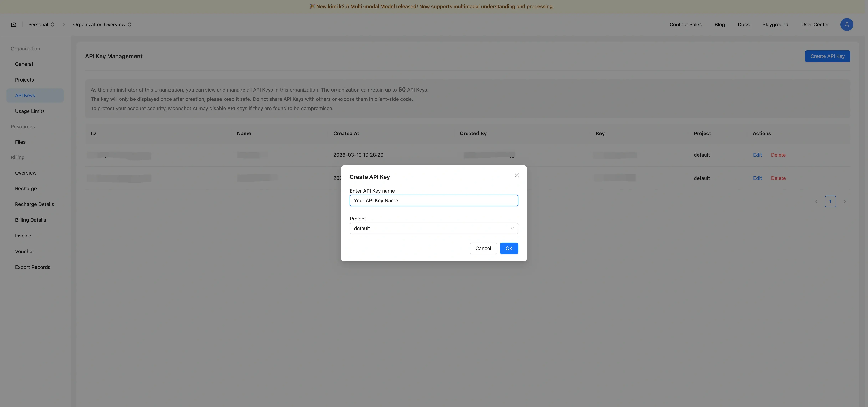Open Recharge Details in the Billing section
This screenshot has width=868, height=407.
tap(34, 204)
